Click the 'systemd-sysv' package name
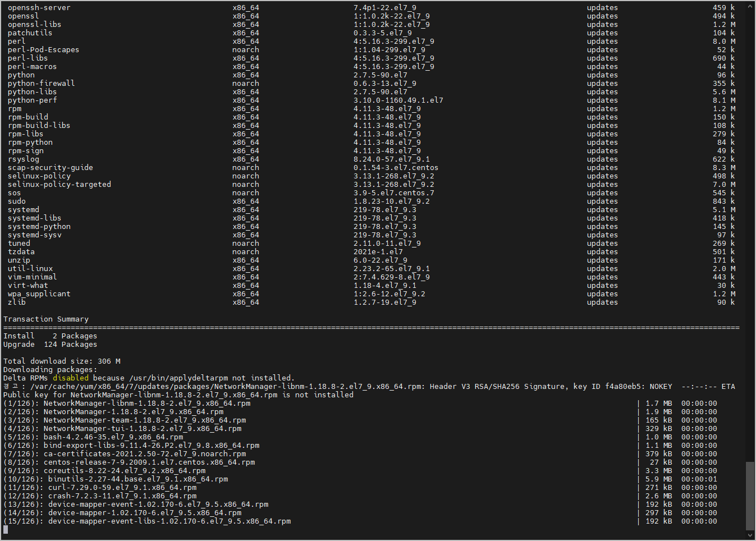756x541 pixels. 35,235
